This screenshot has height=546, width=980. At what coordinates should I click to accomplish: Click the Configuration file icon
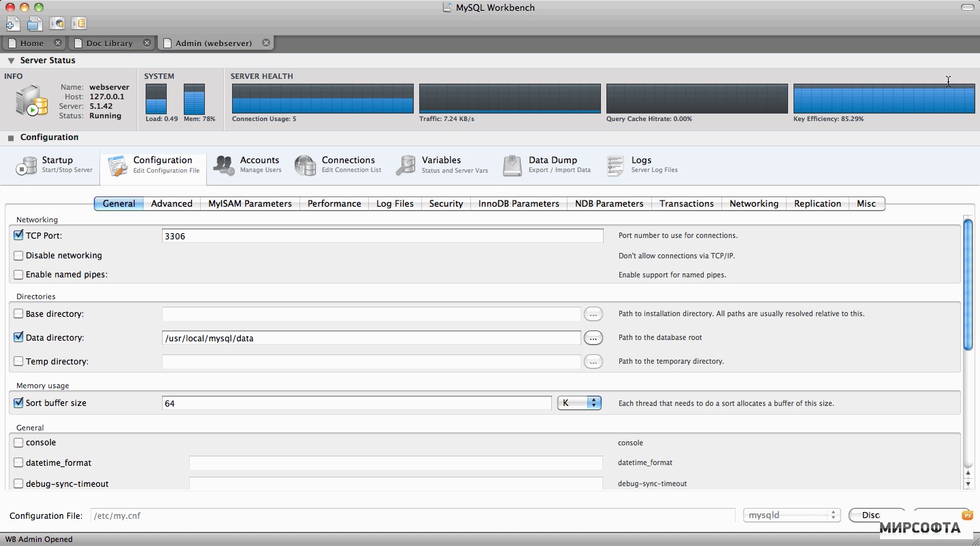point(118,165)
